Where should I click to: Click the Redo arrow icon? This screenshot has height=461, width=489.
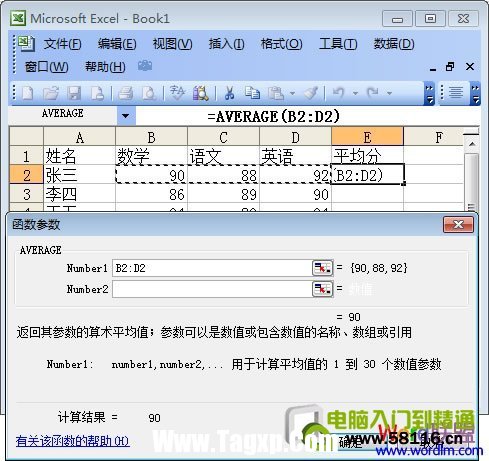pos(372,93)
